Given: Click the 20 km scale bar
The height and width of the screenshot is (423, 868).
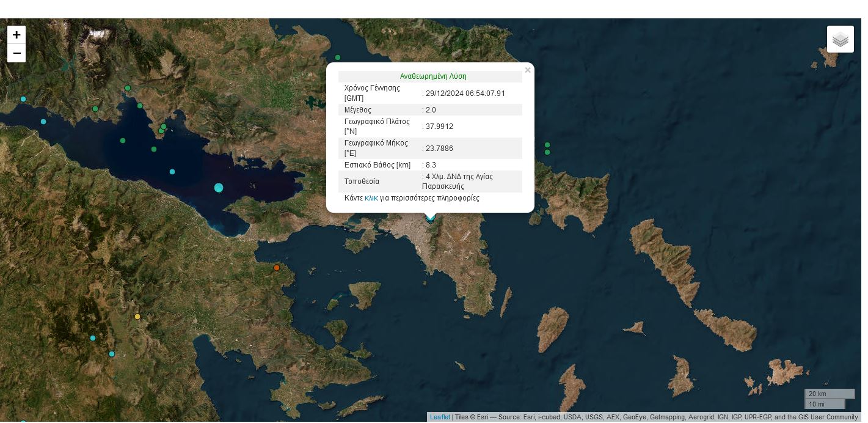Looking at the screenshot, I should [829, 394].
